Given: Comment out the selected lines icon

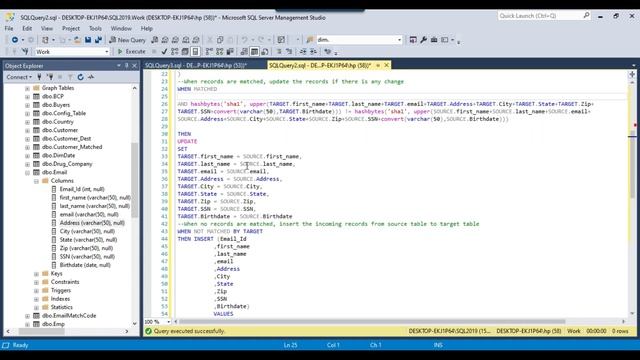Looking at the screenshot, I should 279,51.
